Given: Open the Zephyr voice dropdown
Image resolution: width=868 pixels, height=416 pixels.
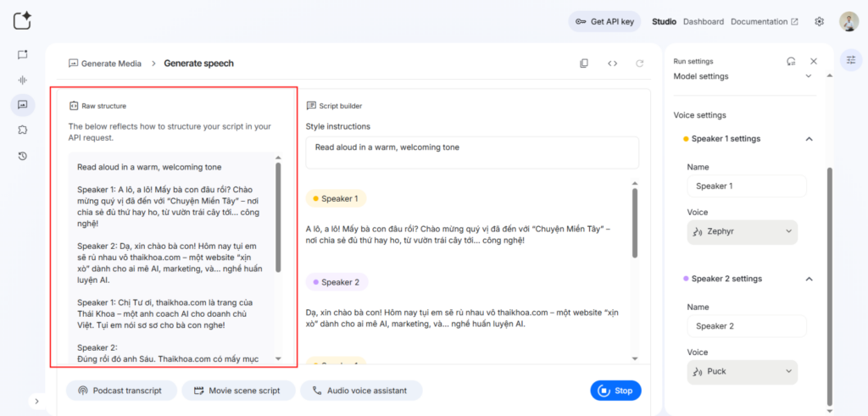Looking at the screenshot, I should pyautogui.click(x=743, y=232).
